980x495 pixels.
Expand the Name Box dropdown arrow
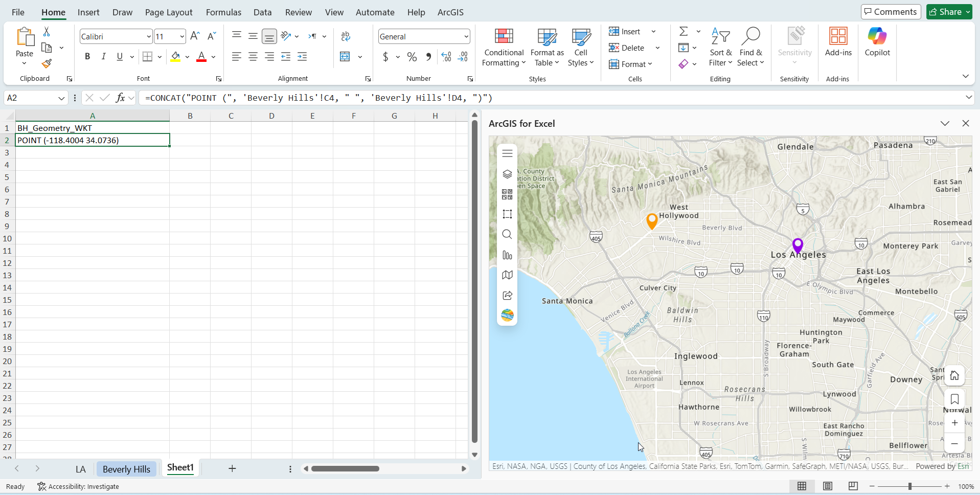coord(61,98)
